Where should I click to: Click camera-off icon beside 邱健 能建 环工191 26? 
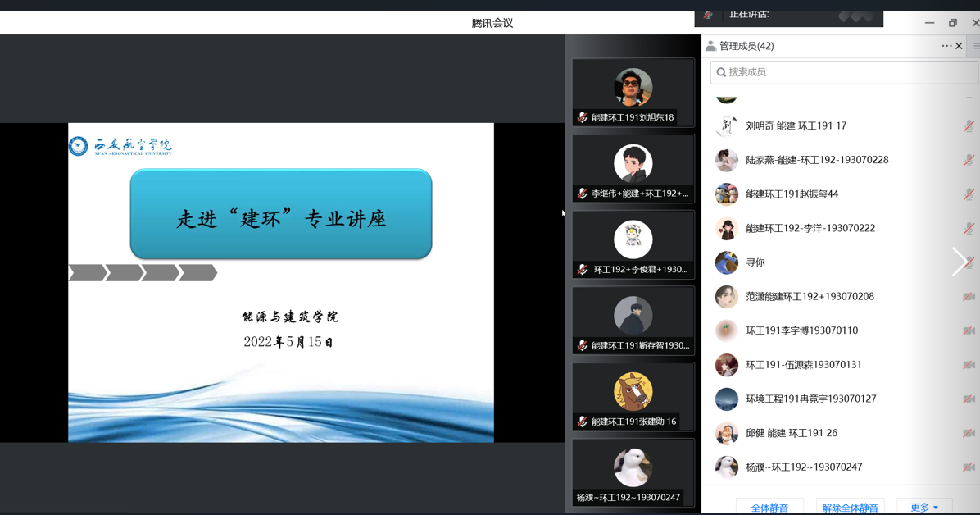(969, 433)
